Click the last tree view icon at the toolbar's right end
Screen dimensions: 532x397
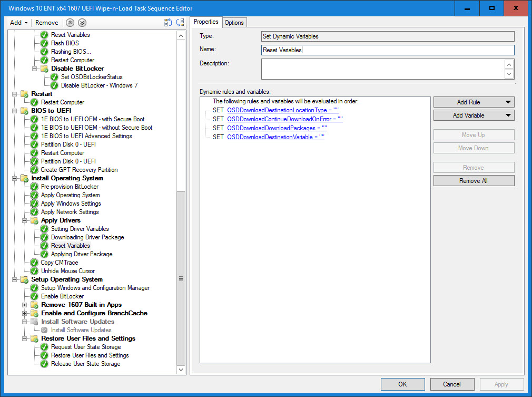tap(180, 23)
